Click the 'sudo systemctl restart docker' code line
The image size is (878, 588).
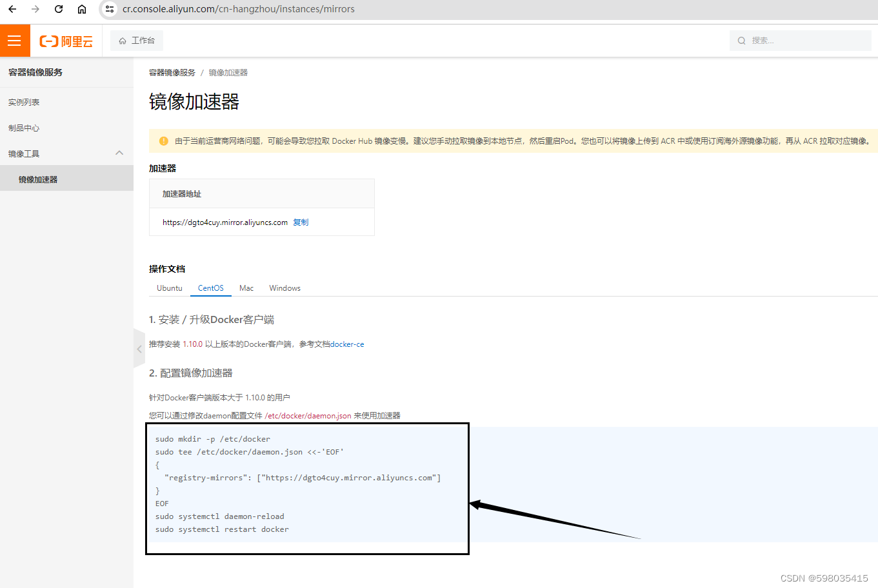[x=222, y=529]
